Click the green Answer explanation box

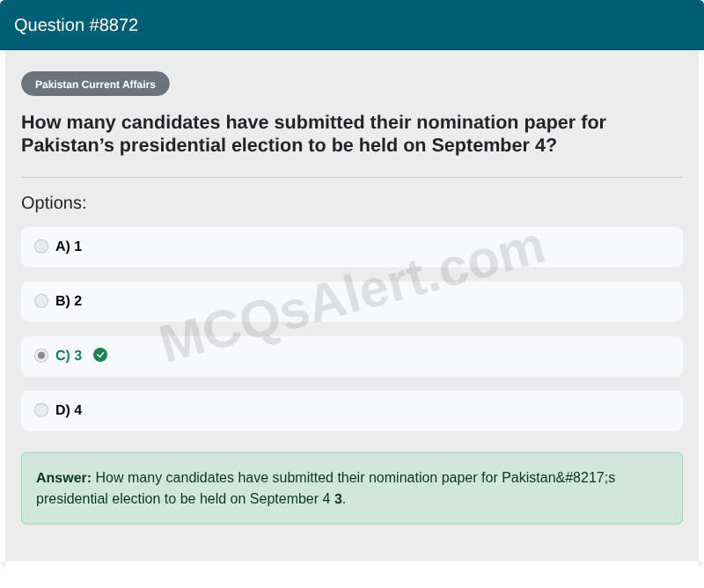tap(352, 488)
